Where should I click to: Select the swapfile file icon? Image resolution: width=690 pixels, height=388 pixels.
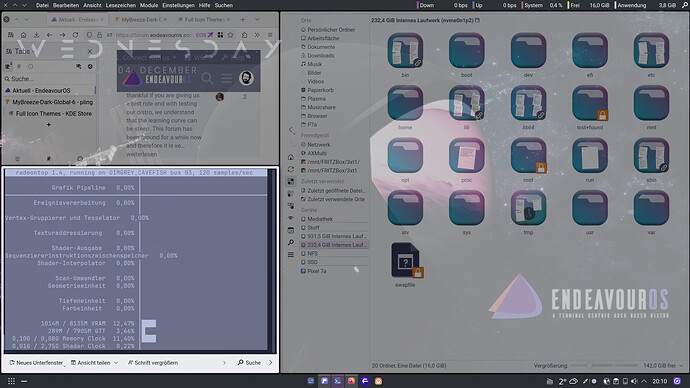[x=406, y=260]
